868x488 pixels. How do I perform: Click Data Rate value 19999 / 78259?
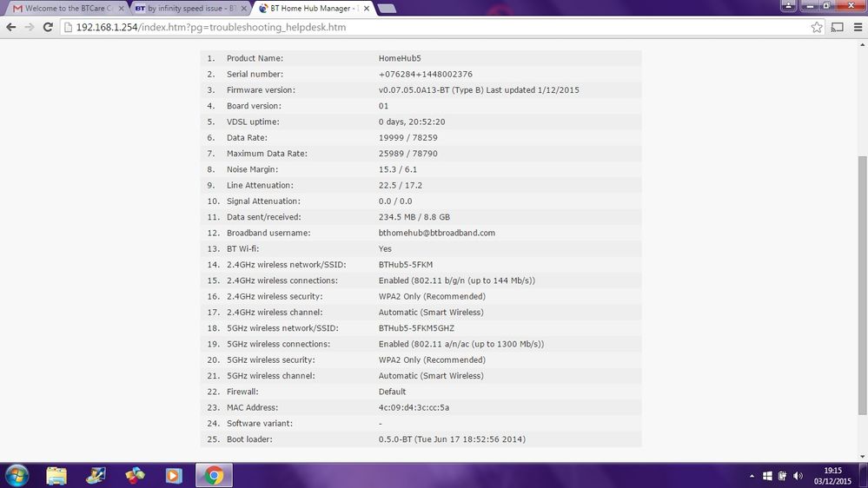408,138
